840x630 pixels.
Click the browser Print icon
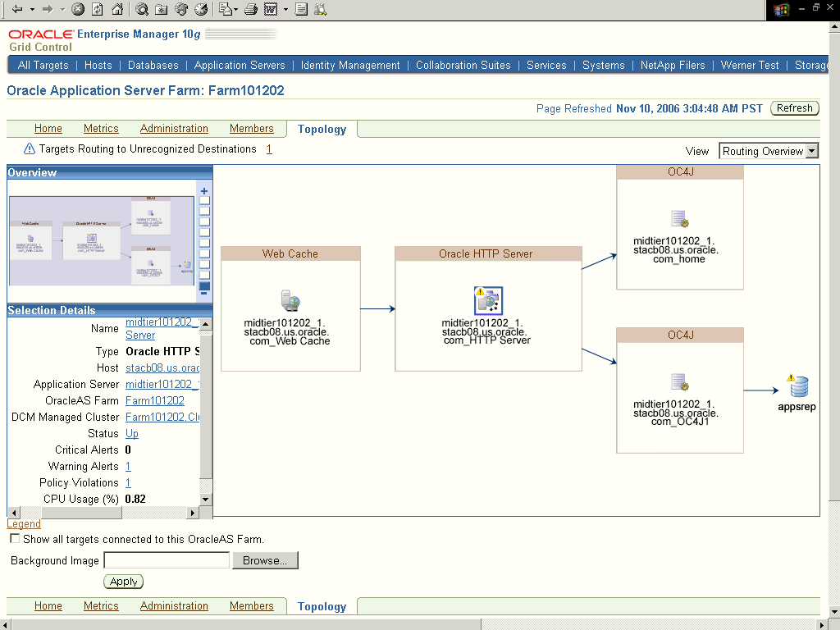(x=250, y=10)
